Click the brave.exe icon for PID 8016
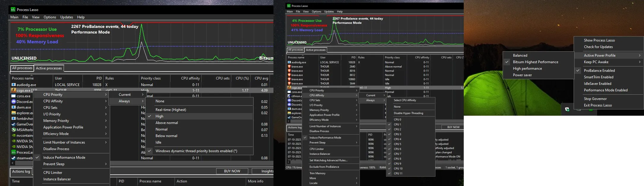Image resolution: width=644 pixels, height=186 pixels. pyautogui.click(x=289, y=71)
